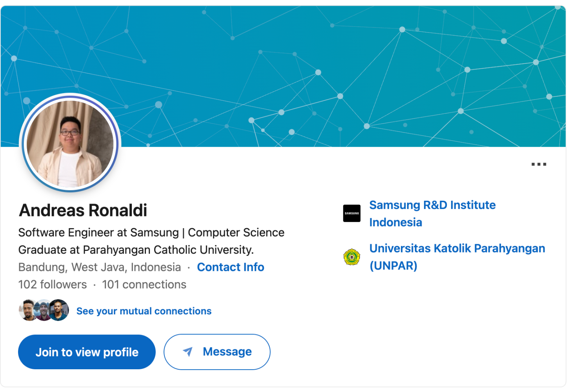The height and width of the screenshot is (392, 570).
Task: Open the Contact Info link
Action: (231, 267)
